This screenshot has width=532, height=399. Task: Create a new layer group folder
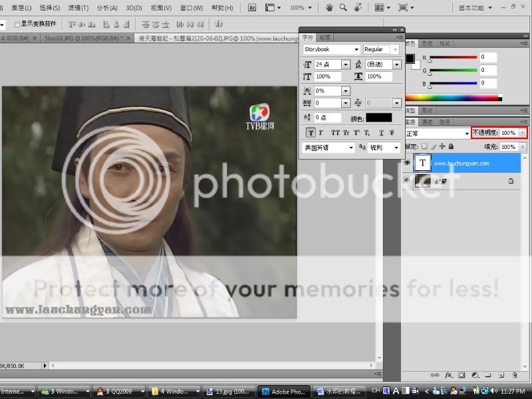click(x=488, y=375)
